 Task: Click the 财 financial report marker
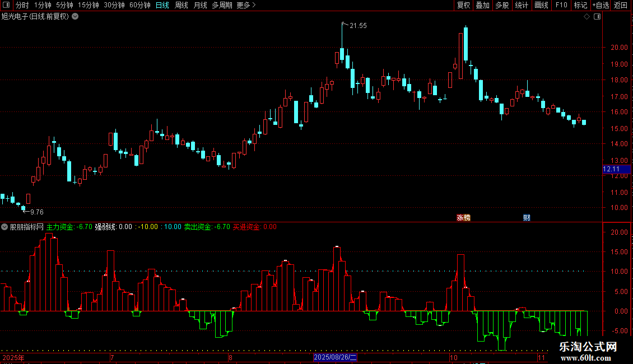(527, 218)
